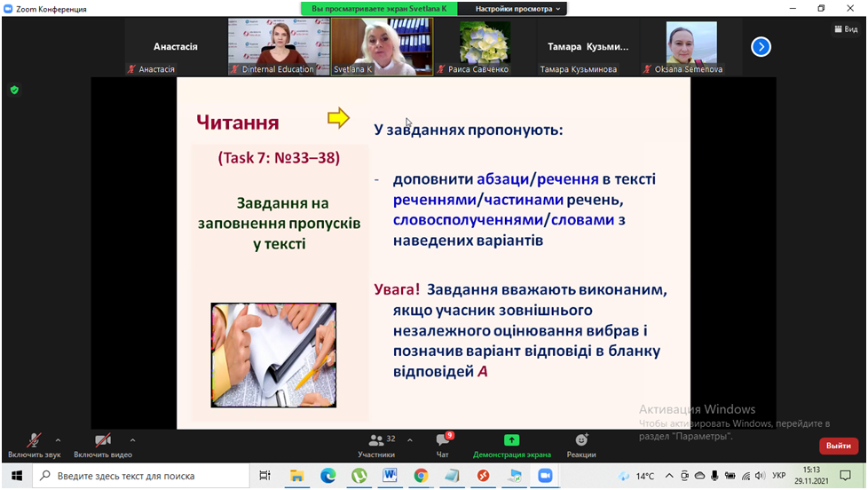Viewport: 868px width, 490px height.
Task: Open the notepad-like app on taskbar
Action: pos(452,476)
